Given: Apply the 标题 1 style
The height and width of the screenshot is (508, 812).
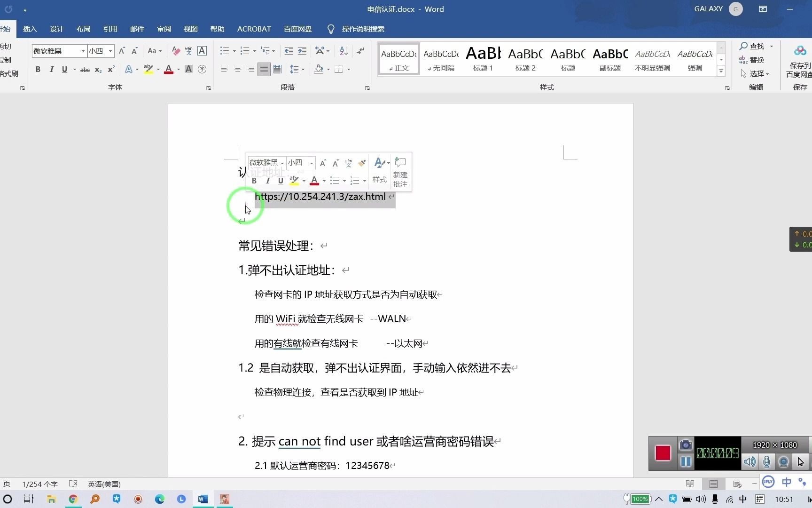Looking at the screenshot, I should point(483,59).
